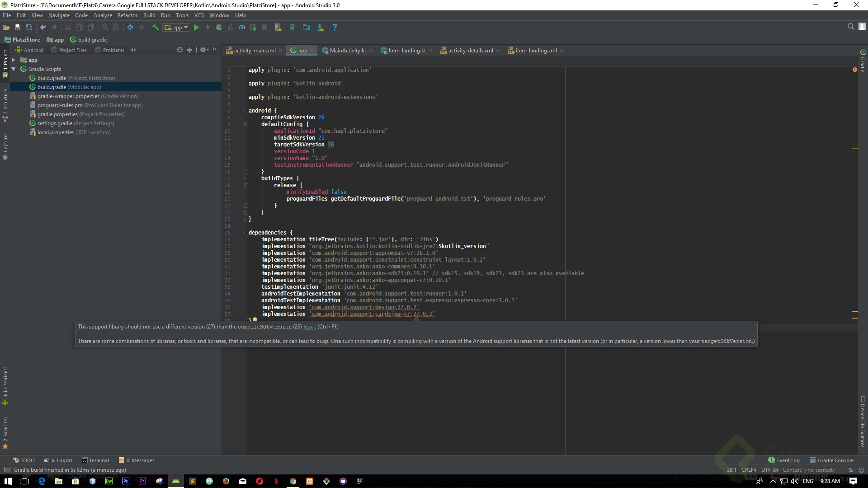This screenshot has width=868, height=488.
Task: Open the Terminal tool window button
Action: 95,460
